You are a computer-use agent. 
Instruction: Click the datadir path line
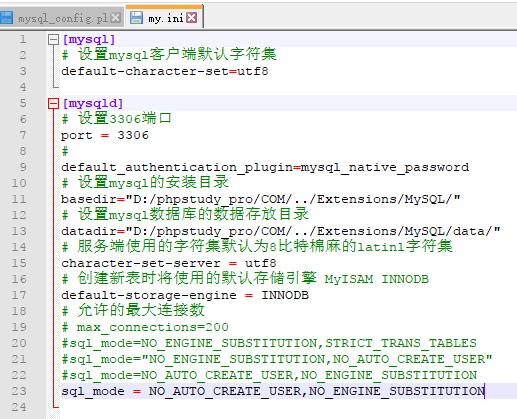click(x=281, y=231)
